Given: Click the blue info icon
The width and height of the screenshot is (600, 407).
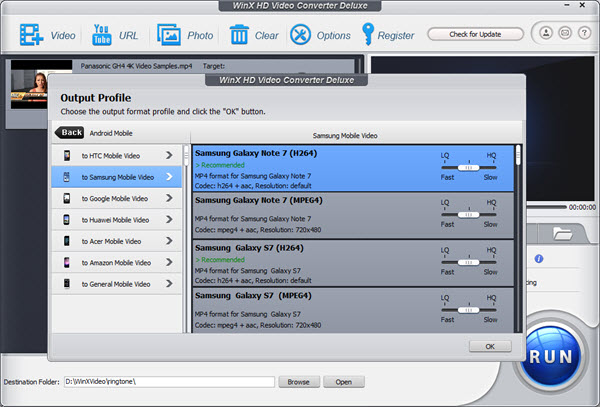Looking at the screenshot, I should click(539, 259).
